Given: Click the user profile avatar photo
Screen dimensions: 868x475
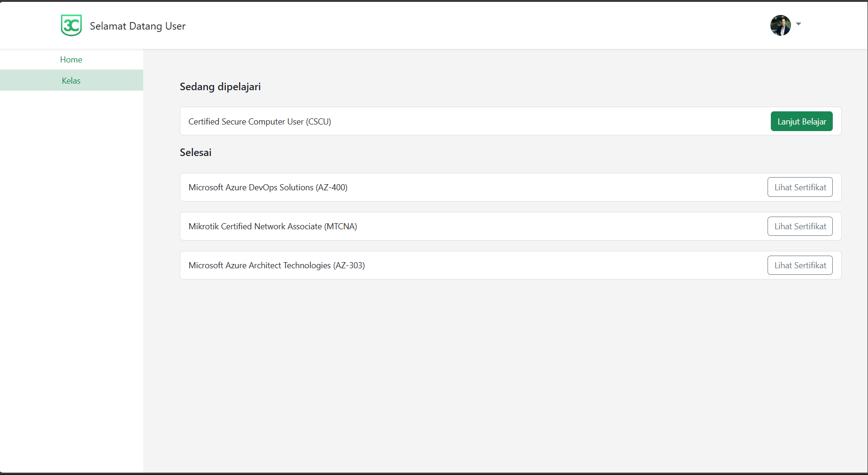Looking at the screenshot, I should click(780, 25).
